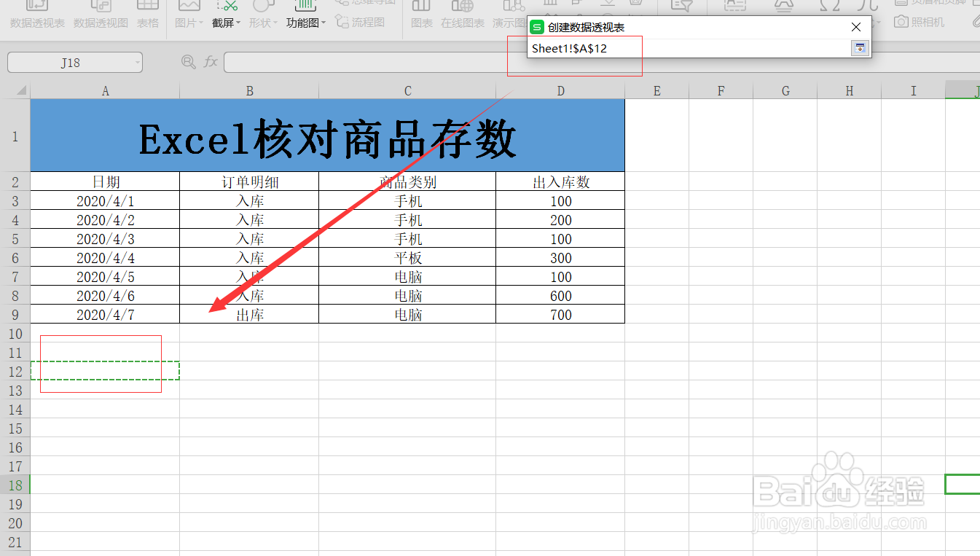Click the date cell 2020/4/3
The height and width of the screenshot is (556, 980).
pos(105,238)
